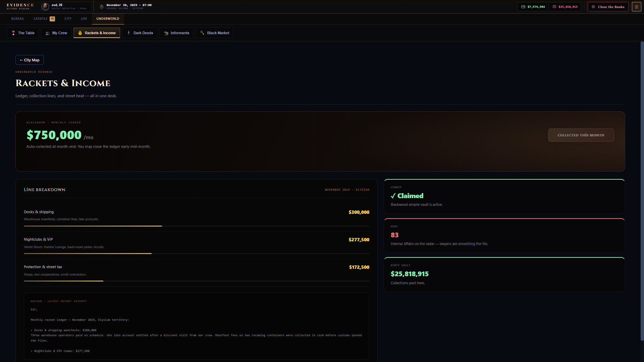Click the Dark Deeds dagger icon
This screenshot has width=644, height=362.
click(x=128, y=33)
